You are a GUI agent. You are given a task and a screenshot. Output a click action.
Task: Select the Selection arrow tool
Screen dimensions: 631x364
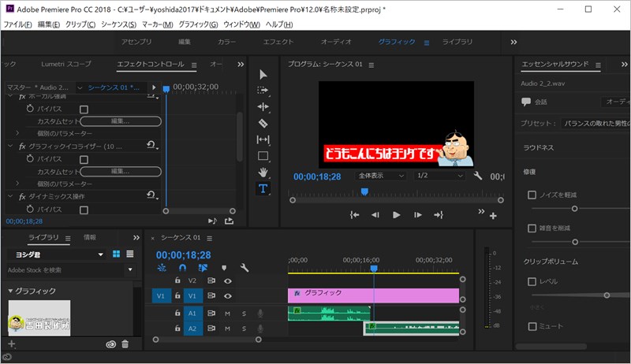[x=263, y=75]
